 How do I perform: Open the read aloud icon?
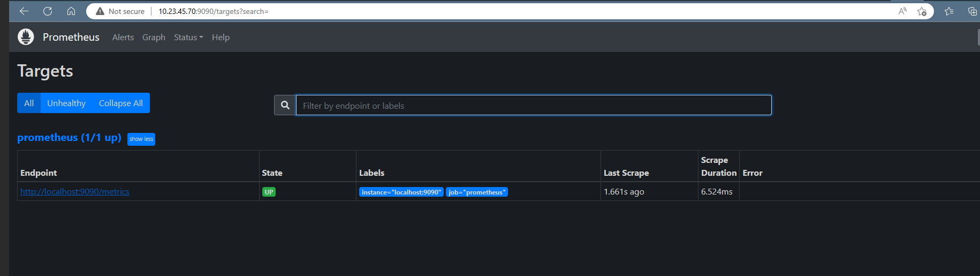coord(902,11)
